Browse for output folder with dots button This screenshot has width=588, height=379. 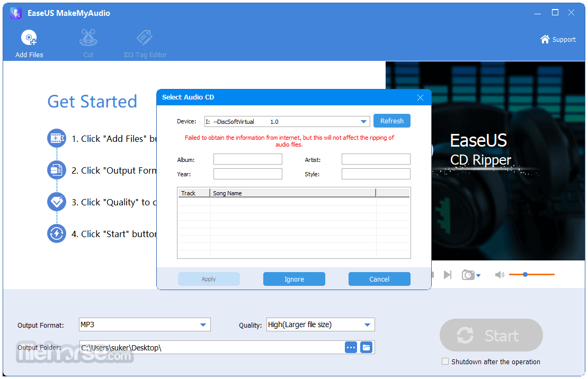point(351,348)
